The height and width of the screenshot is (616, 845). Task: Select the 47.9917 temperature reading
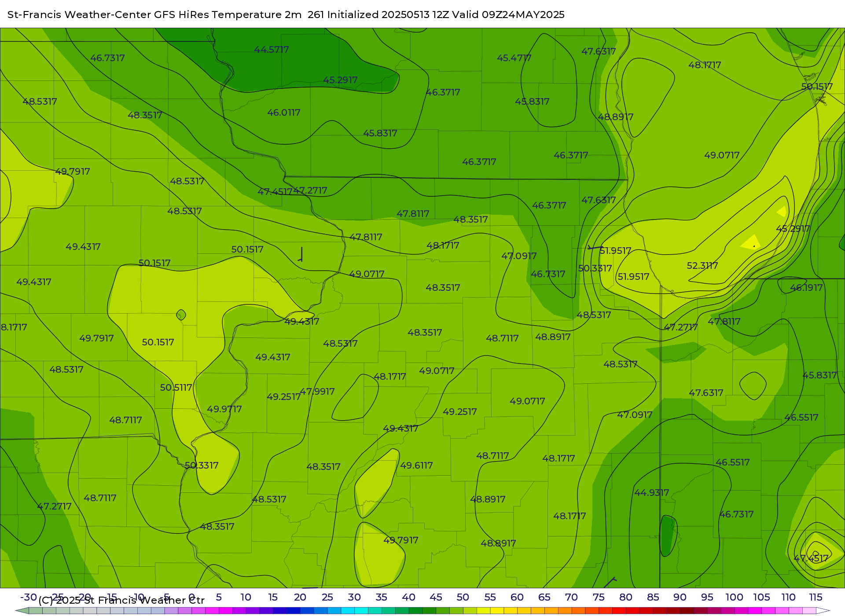click(x=317, y=391)
